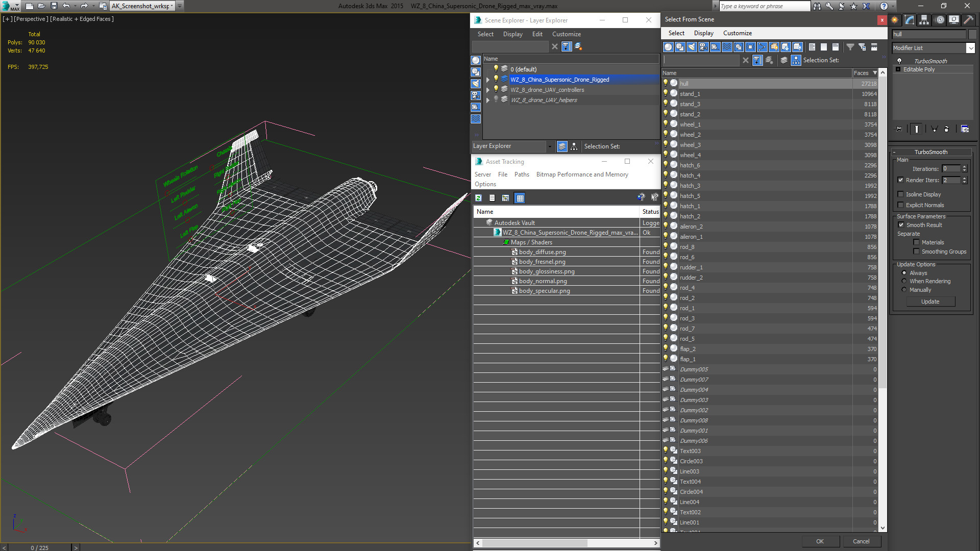The height and width of the screenshot is (551, 980).
Task: Open Select From Scene Customize menu
Action: [x=737, y=33]
